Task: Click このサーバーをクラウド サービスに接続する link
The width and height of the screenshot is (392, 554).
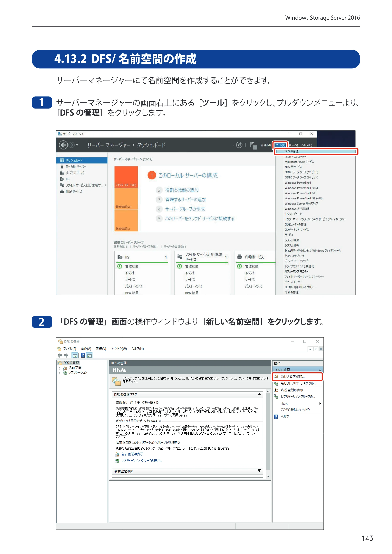Action: pos(199,218)
